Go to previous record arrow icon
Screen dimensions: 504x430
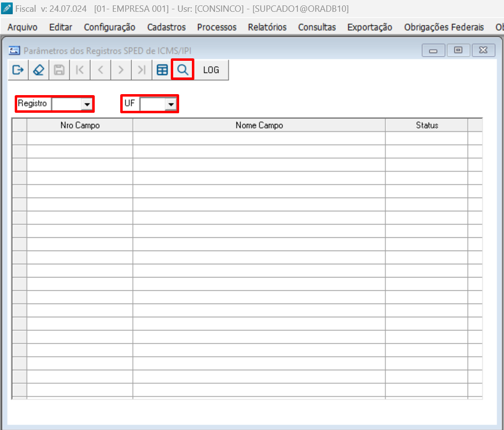click(100, 70)
